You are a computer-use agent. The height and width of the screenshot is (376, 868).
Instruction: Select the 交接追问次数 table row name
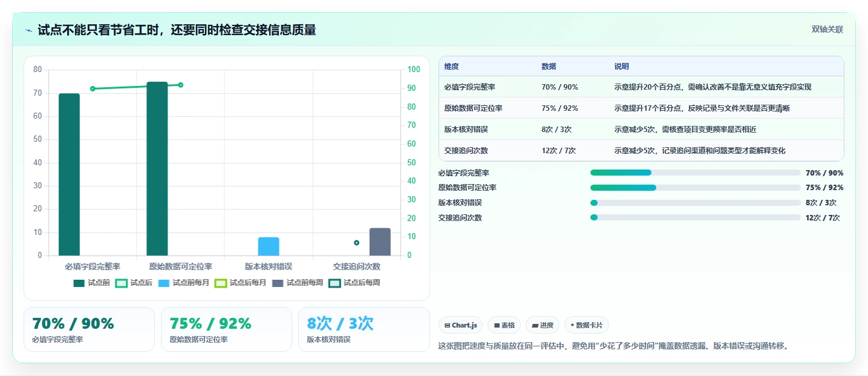466,151
